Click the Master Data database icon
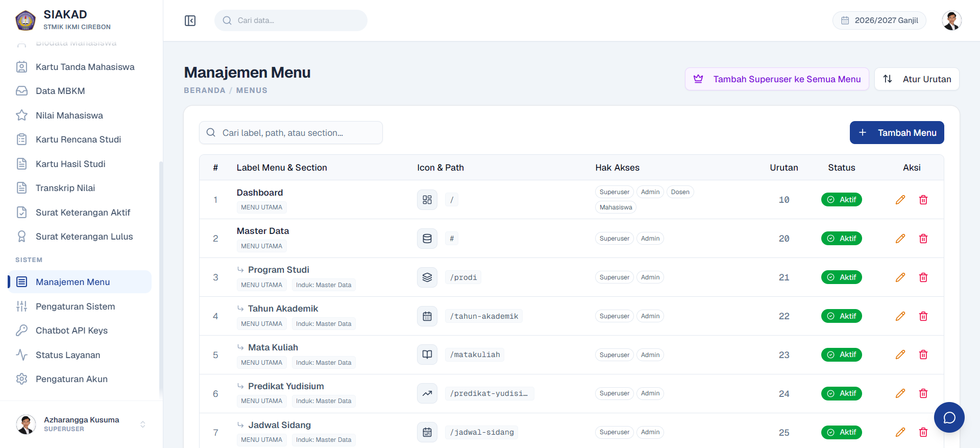The width and height of the screenshot is (980, 448). tap(427, 239)
